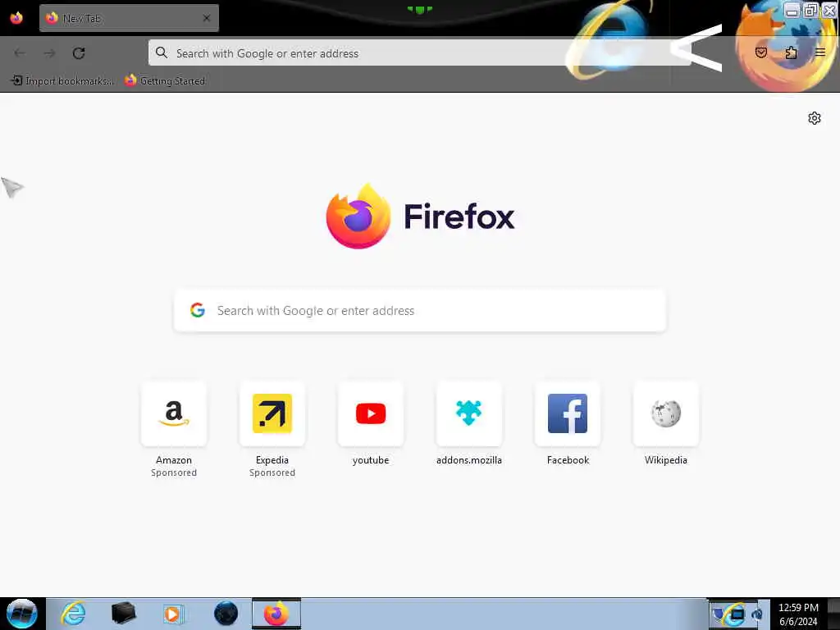The height and width of the screenshot is (630, 840).
Task: Click the Expedia label text
Action: click(272, 460)
